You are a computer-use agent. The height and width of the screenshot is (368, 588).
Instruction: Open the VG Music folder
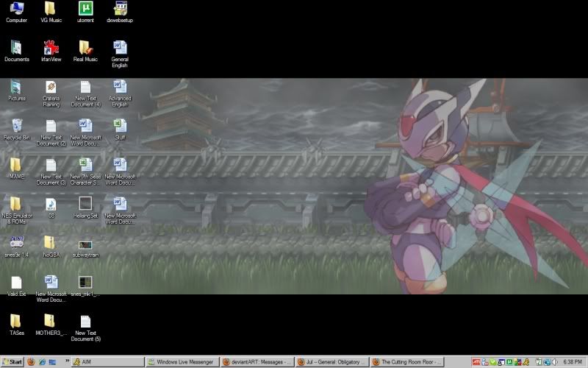pos(51,9)
